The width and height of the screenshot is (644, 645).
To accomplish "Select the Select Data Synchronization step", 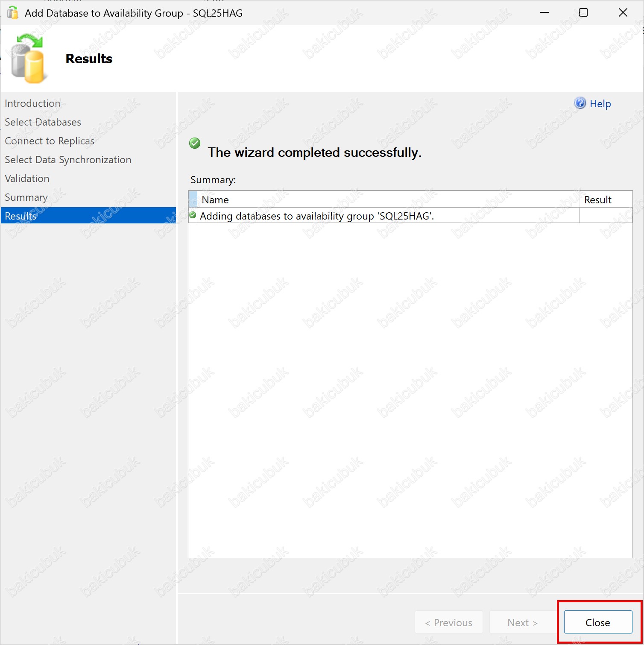I will 68,160.
